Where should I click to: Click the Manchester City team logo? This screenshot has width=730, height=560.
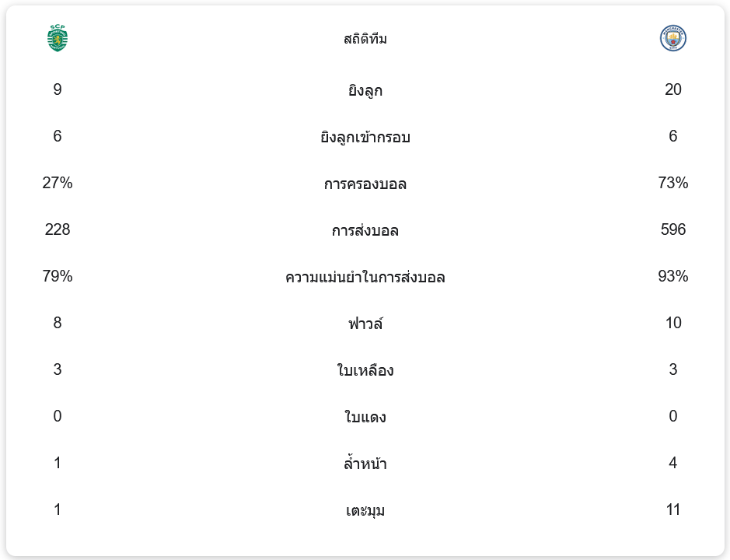pyautogui.click(x=672, y=38)
